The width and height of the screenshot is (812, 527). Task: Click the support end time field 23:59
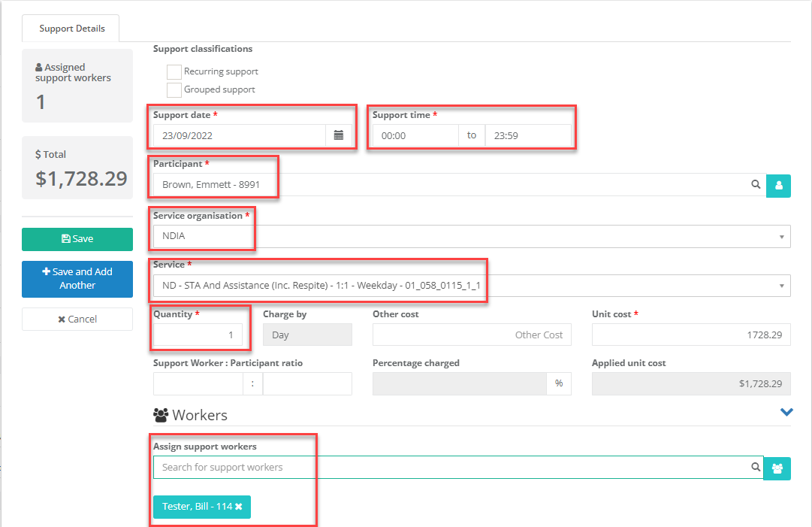pyautogui.click(x=528, y=136)
